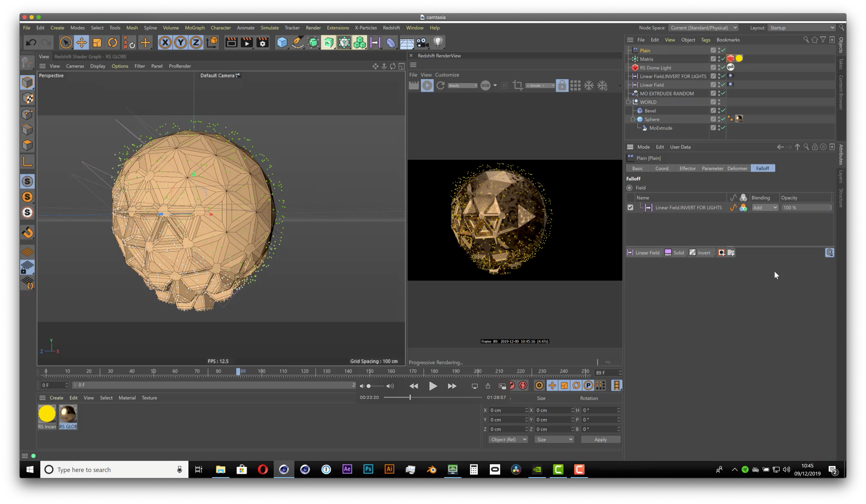Open the Size mode dropdown

(x=554, y=440)
